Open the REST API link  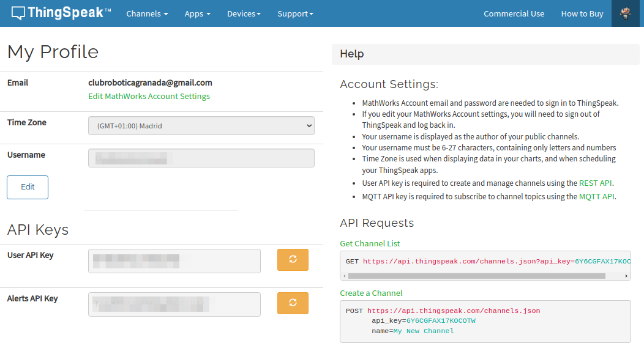[595, 183]
